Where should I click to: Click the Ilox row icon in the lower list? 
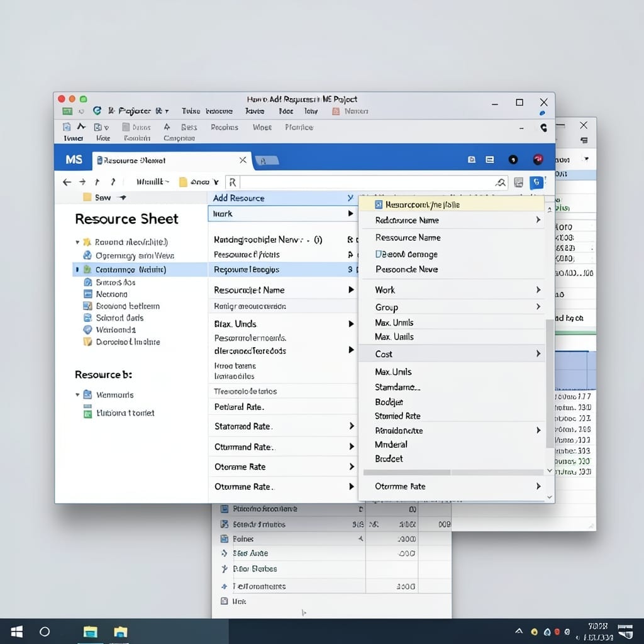pos(225,601)
